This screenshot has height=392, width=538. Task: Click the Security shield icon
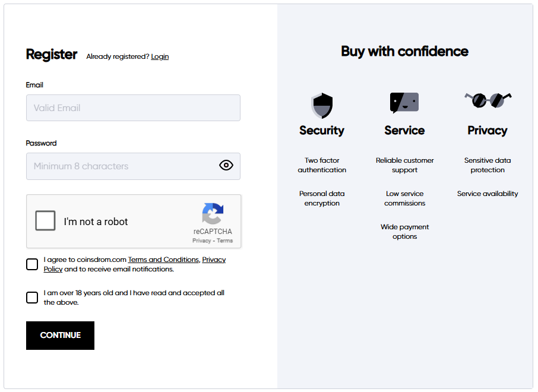click(x=322, y=106)
